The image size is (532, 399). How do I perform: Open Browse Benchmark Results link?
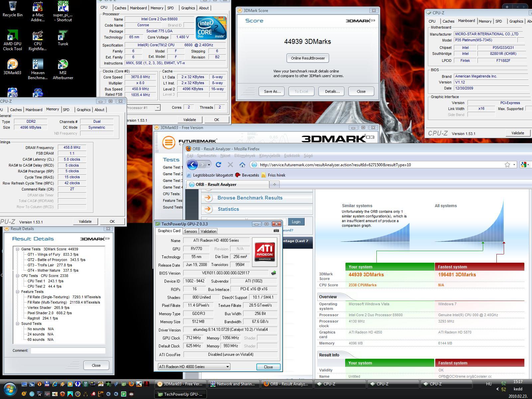[x=250, y=198]
